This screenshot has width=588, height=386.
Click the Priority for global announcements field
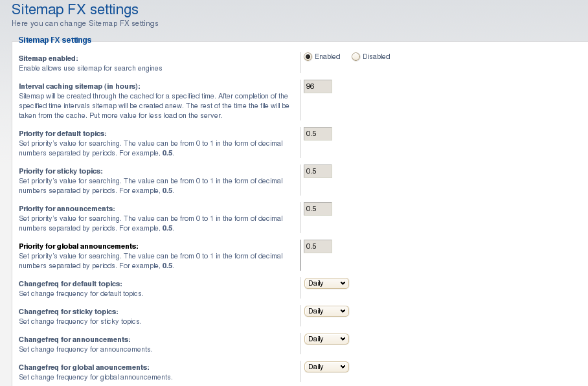(317, 246)
